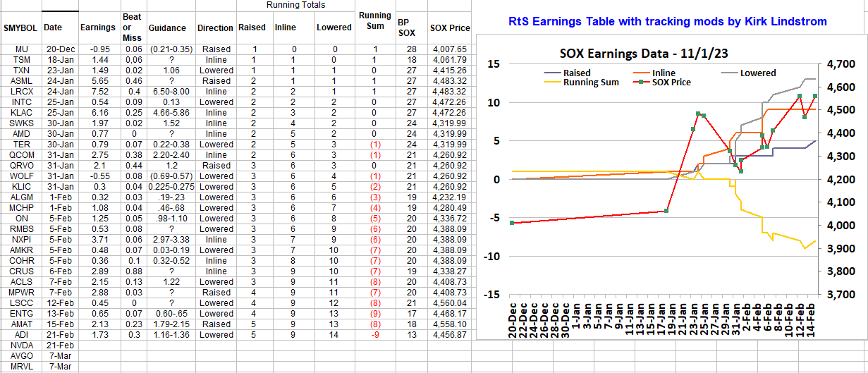
Task: Click the 4,007.65 SOX price cell
Action: (x=449, y=49)
